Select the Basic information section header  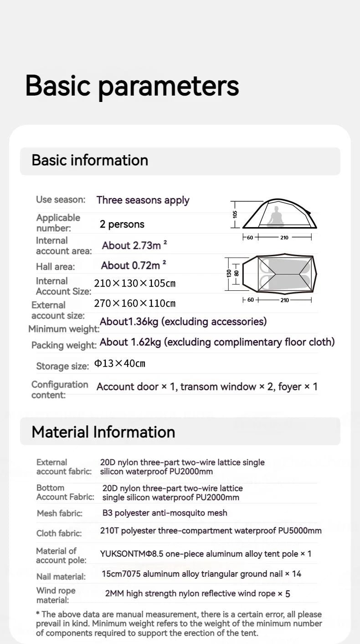tap(90, 160)
